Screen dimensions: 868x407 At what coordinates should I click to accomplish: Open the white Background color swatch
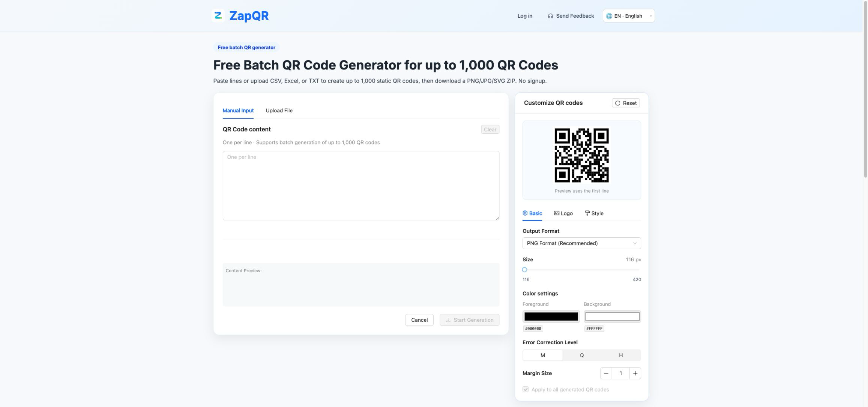(x=613, y=317)
